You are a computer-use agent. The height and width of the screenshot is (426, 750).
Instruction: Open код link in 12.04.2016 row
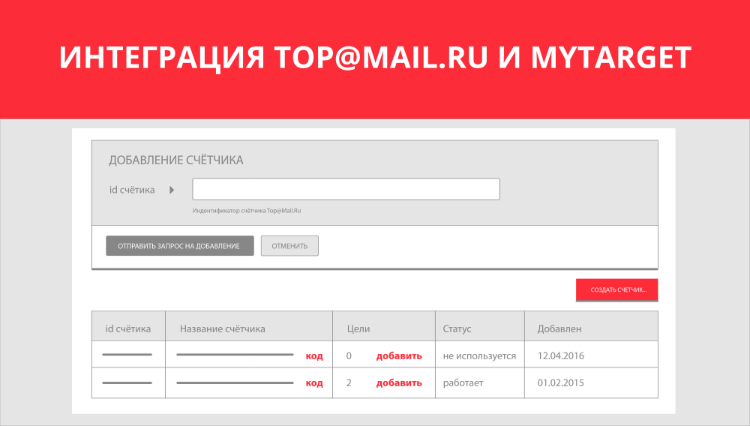click(314, 356)
